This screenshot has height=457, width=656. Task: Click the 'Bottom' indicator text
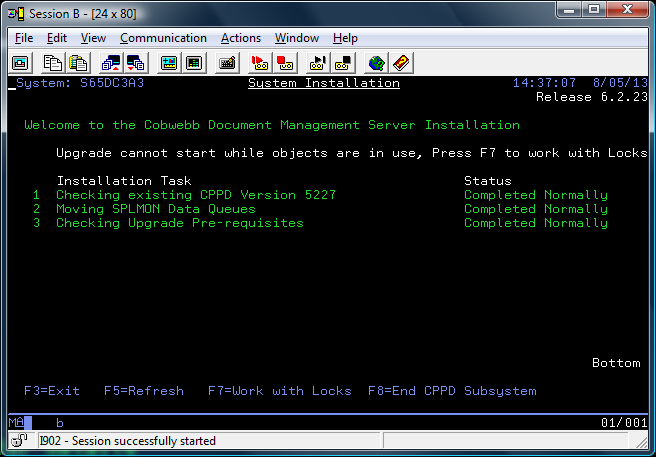pyautogui.click(x=616, y=363)
